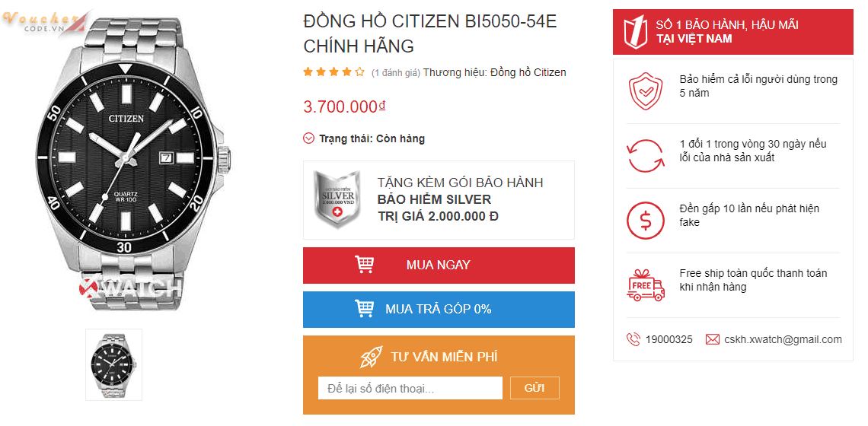Focus the phone number input field

coord(410,388)
